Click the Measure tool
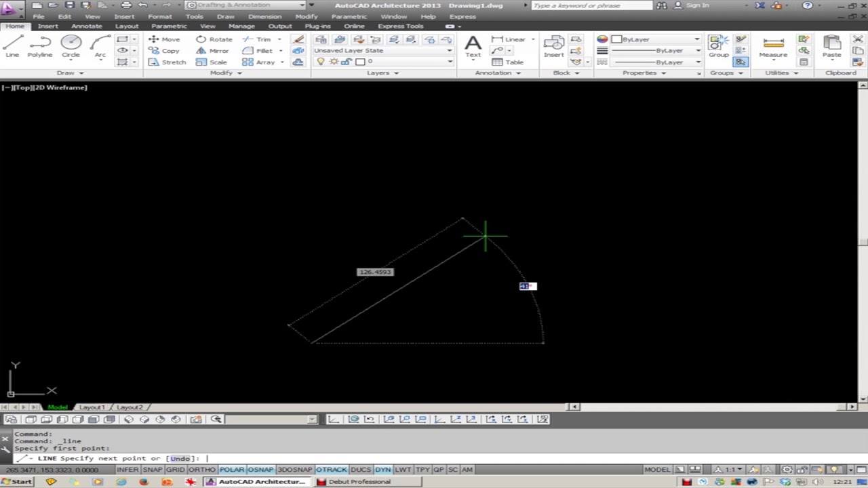Image resolution: width=868 pixels, height=488 pixels. (x=773, y=46)
